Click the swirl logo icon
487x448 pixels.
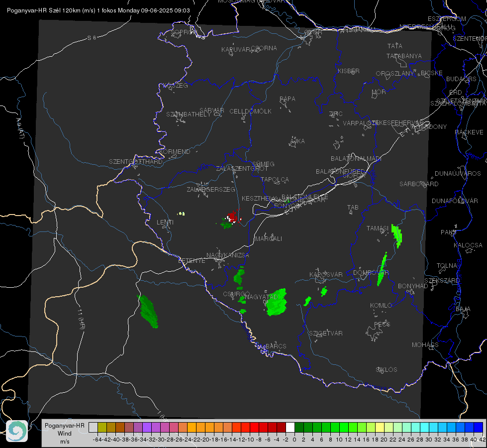pos(17,431)
